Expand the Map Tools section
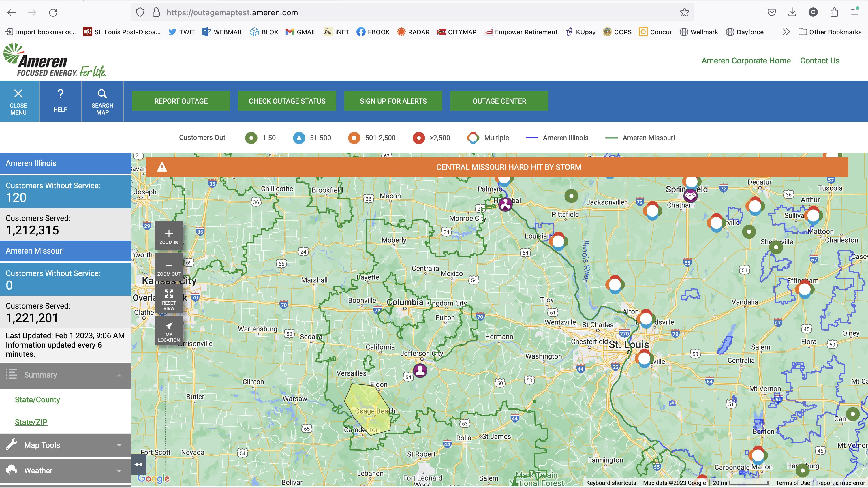This screenshot has height=488, width=868. pos(66,445)
